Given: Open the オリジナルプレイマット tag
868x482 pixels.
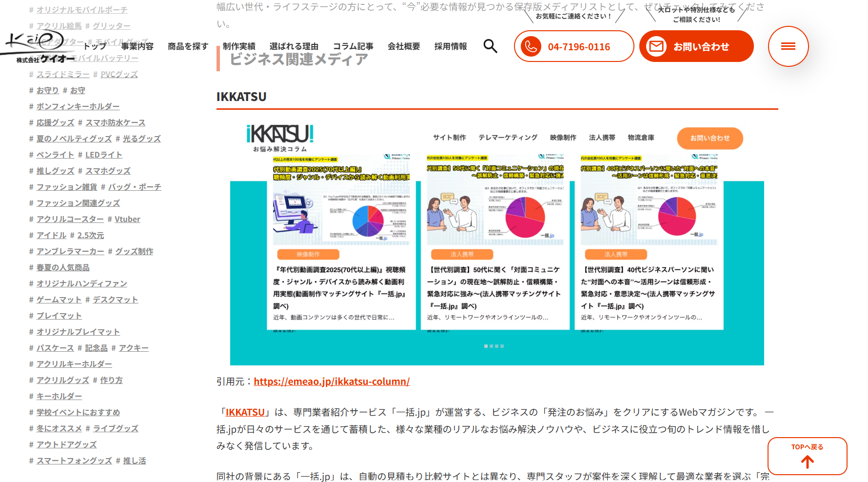Looking at the screenshot, I should pos(78,332).
